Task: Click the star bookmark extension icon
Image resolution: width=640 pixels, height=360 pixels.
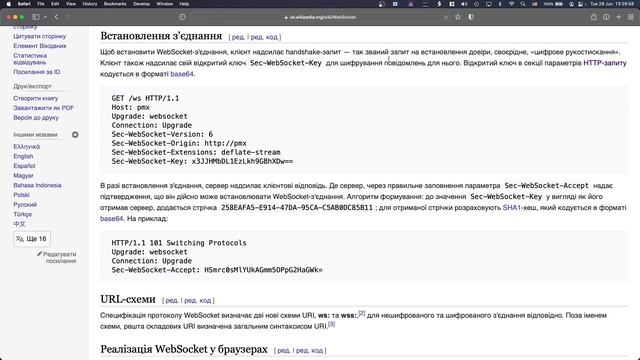Action: (x=458, y=17)
